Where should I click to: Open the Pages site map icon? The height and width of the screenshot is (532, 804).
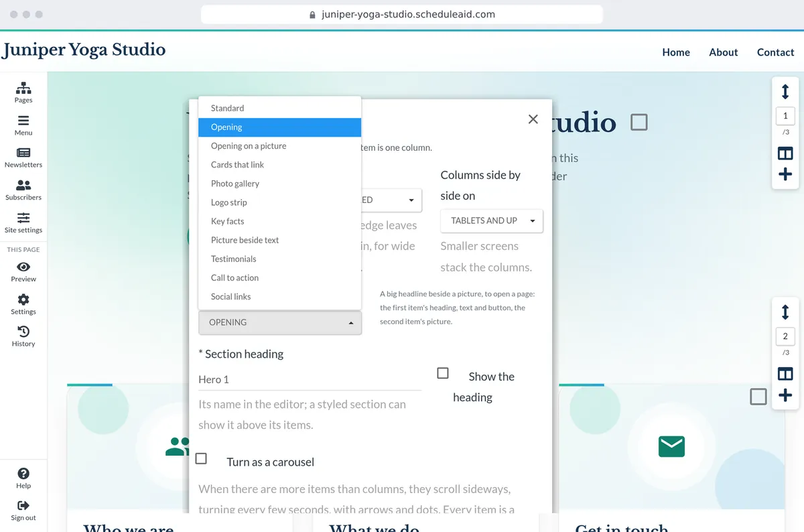pyautogui.click(x=23, y=88)
